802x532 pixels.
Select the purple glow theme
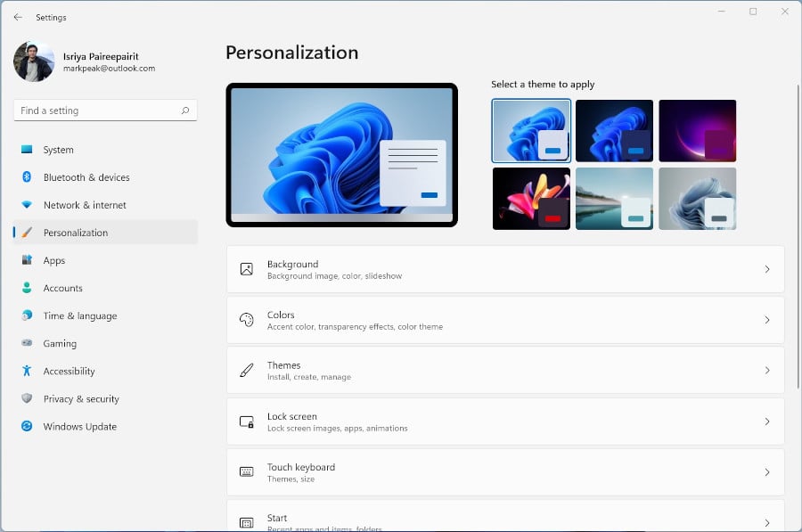click(698, 130)
